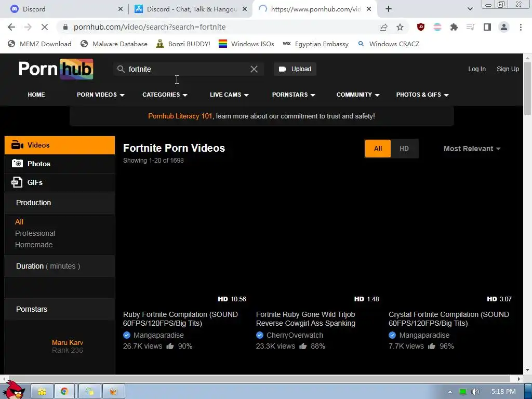Go back with the browser back arrow
The height and width of the screenshot is (399, 532).
tap(11, 27)
